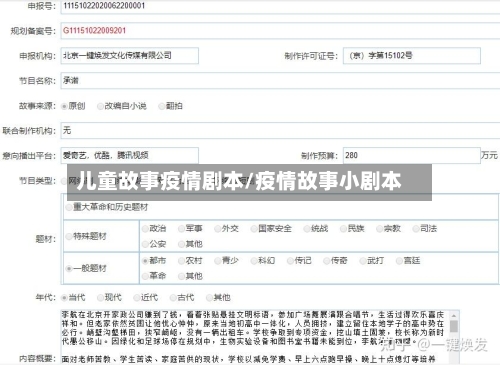
Task: Select the 宫廷 radio option
Action: pyautogui.click(x=399, y=261)
